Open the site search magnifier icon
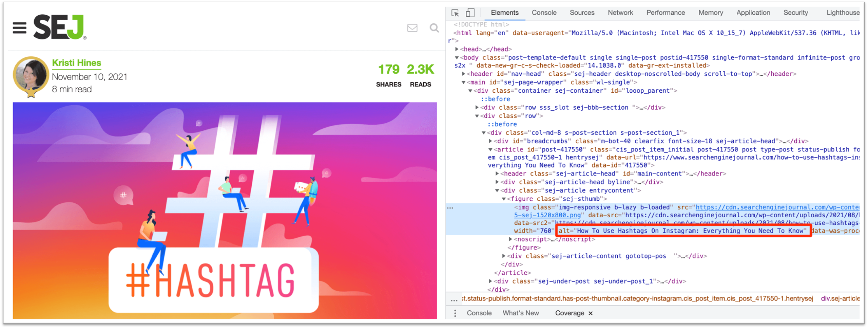The height and width of the screenshot is (328, 868). tap(434, 28)
